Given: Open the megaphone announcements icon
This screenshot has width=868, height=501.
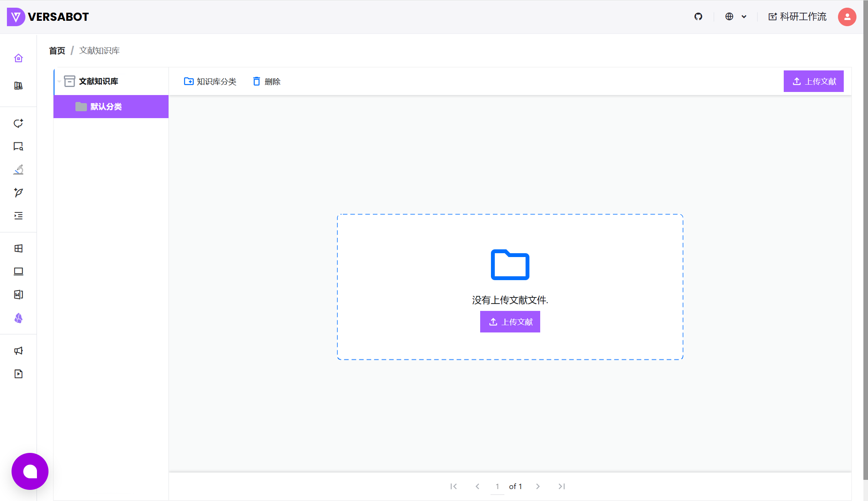Looking at the screenshot, I should click(x=18, y=351).
